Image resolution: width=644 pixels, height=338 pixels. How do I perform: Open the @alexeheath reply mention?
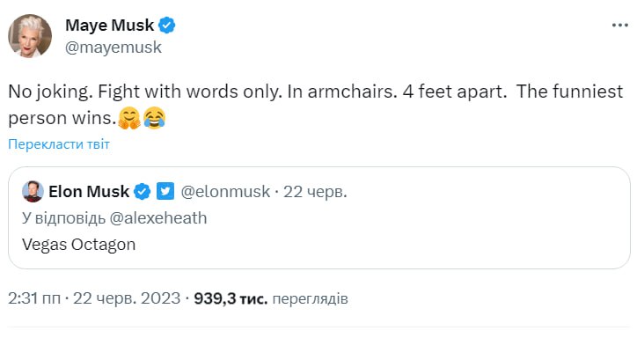pyautogui.click(x=158, y=217)
